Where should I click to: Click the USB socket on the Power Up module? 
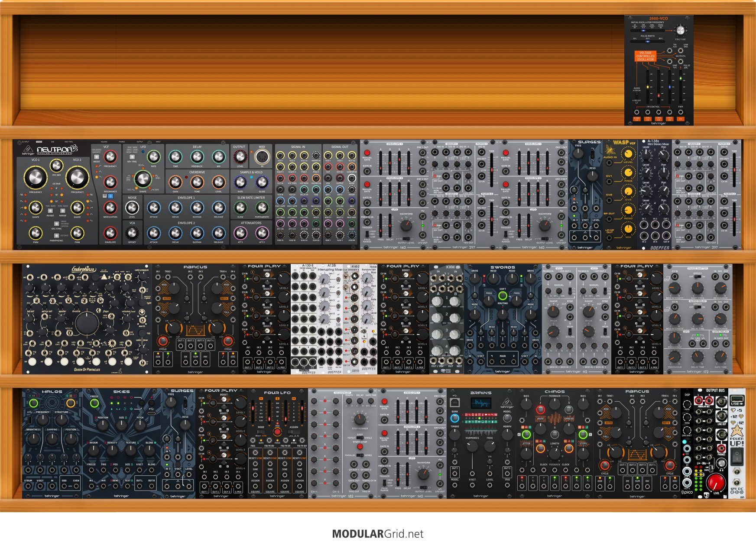[737, 399]
